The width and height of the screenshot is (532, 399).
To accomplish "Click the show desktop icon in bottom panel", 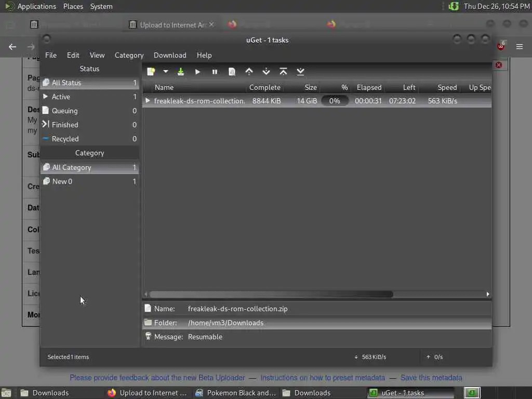I will [6, 393].
